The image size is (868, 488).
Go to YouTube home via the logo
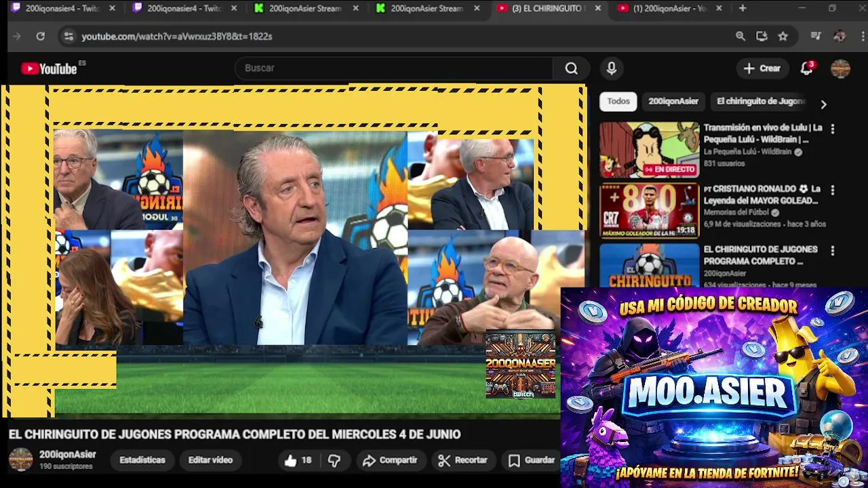click(x=49, y=68)
